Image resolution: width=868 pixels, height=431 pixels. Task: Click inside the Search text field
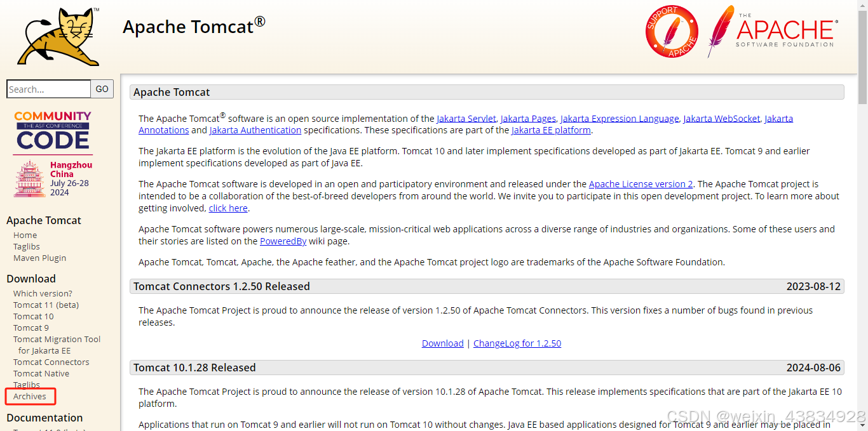pos(48,89)
